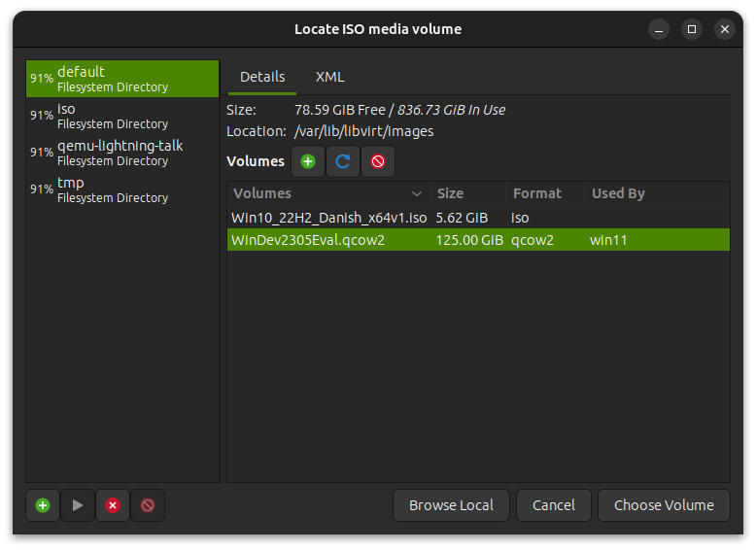Click the delete pool icon

point(148,505)
